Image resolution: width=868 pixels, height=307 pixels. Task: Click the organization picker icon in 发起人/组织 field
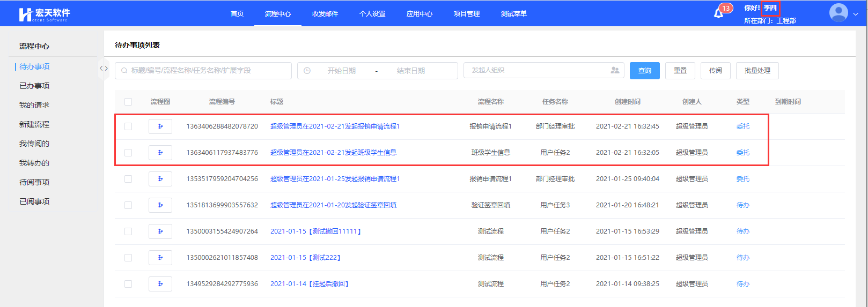click(x=615, y=70)
